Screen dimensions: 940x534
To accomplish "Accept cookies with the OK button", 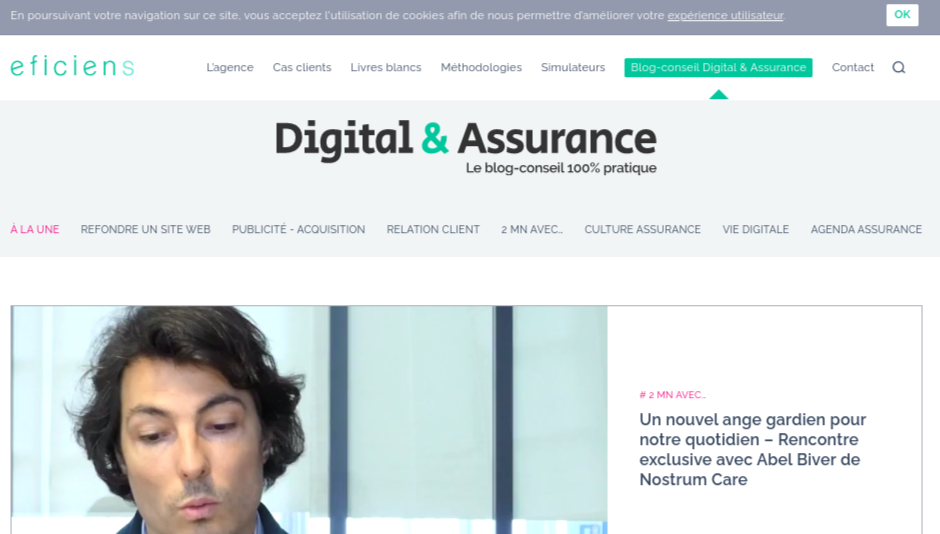I will pyautogui.click(x=902, y=14).
